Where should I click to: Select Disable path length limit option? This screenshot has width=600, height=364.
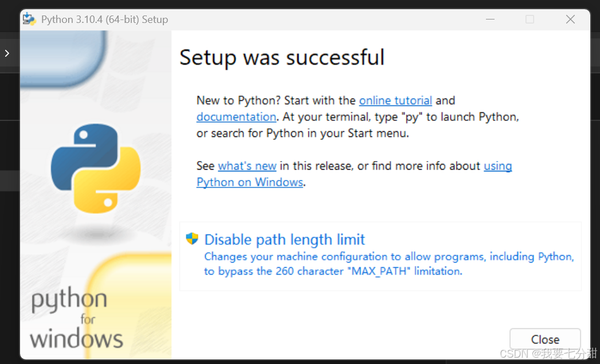[381, 256]
